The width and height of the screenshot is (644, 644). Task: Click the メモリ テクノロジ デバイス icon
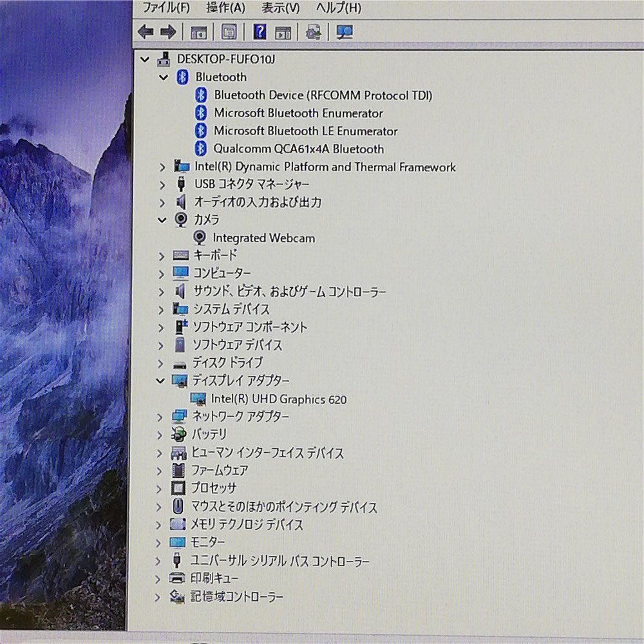[x=177, y=524]
